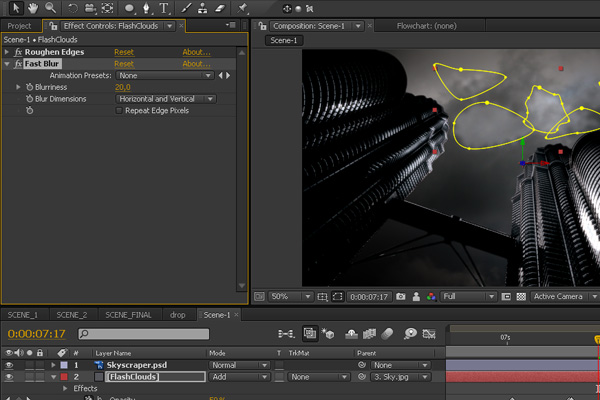The height and width of the screenshot is (400, 600).
Task: Open FlashClouds TrkMat None dropdown
Action: point(318,377)
